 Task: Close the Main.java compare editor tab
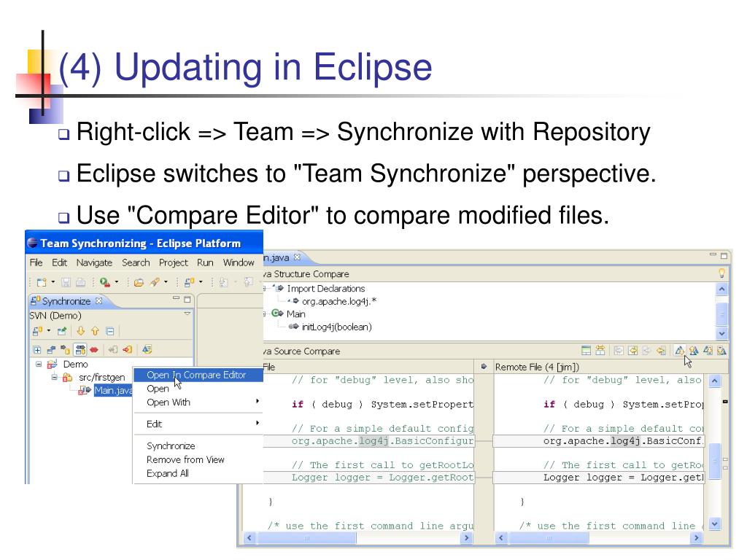[x=298, y=257]
